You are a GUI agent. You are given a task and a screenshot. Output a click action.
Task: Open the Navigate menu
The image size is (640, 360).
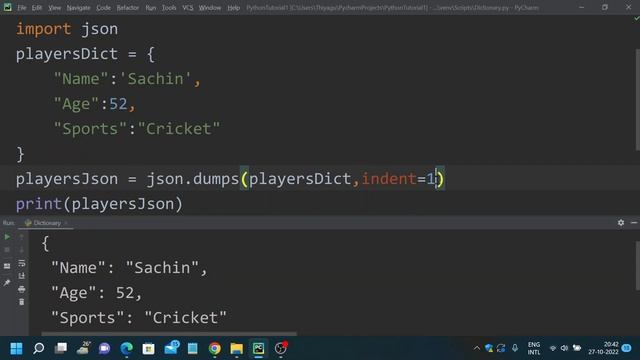point(78,8)
